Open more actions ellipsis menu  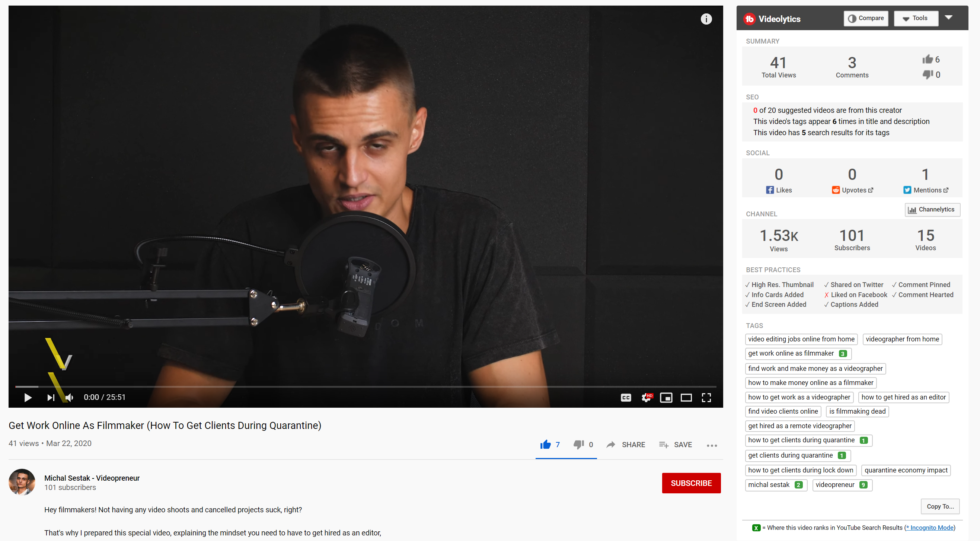pyautogui.click(x=712, y=445)
